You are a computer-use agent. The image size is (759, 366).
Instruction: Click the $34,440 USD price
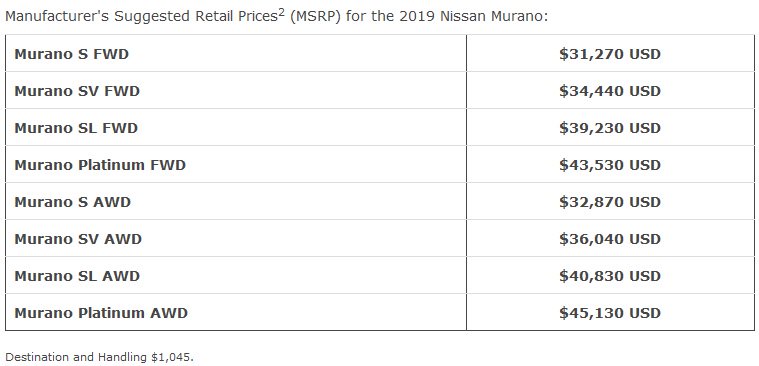point(610,91)
